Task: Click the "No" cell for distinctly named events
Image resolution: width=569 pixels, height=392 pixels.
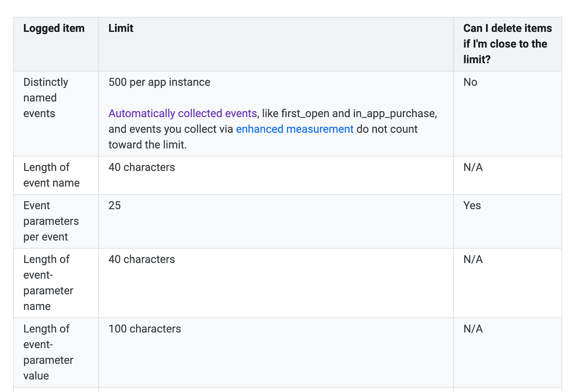Action: pos(470,82)
